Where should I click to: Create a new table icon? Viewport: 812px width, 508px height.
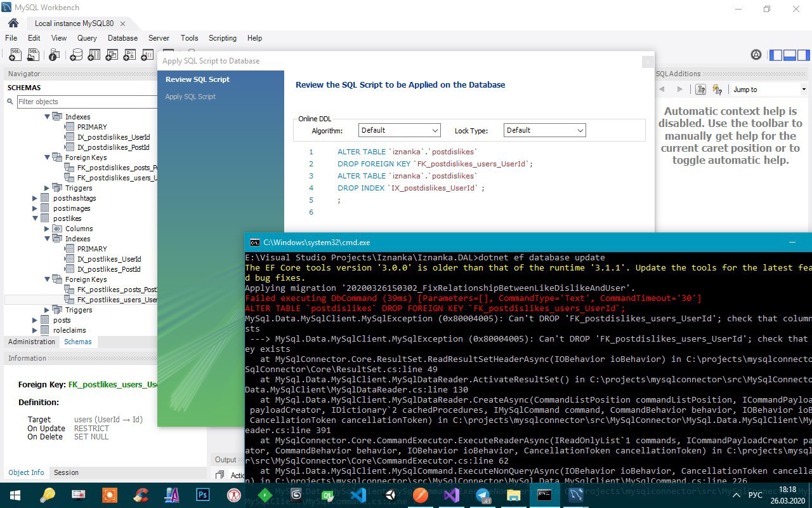[95, 55]
